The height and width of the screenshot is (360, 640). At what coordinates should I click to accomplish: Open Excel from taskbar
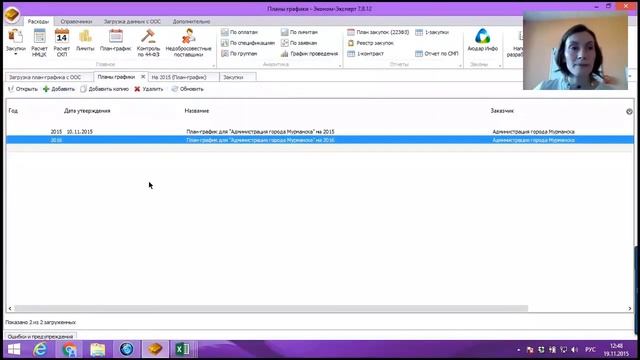coord(182,349)
